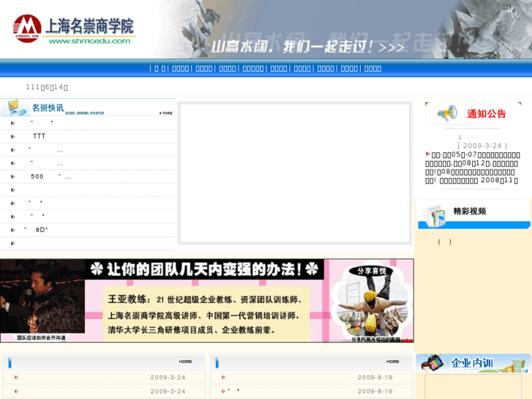Viewport: 532px width, 399px height.
Task: Click the date text starting with 111 below the navigation bar
Action: tap(47, 87)
